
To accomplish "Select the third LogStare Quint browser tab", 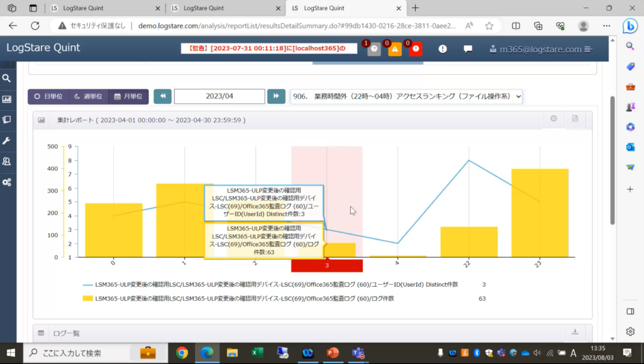I will click(x=347, y=8).
